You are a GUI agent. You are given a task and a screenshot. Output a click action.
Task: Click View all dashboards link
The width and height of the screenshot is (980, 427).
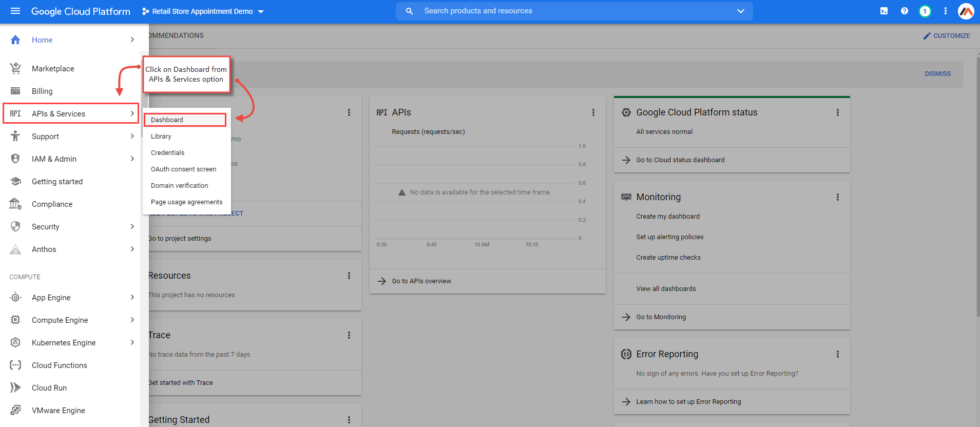[x=666, y=289]
